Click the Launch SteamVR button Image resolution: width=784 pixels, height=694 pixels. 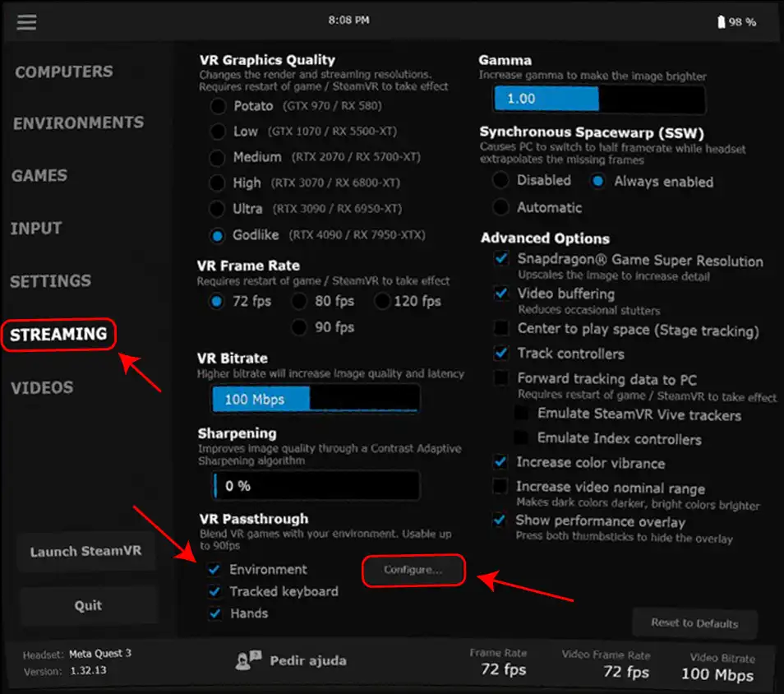point(86,551)
